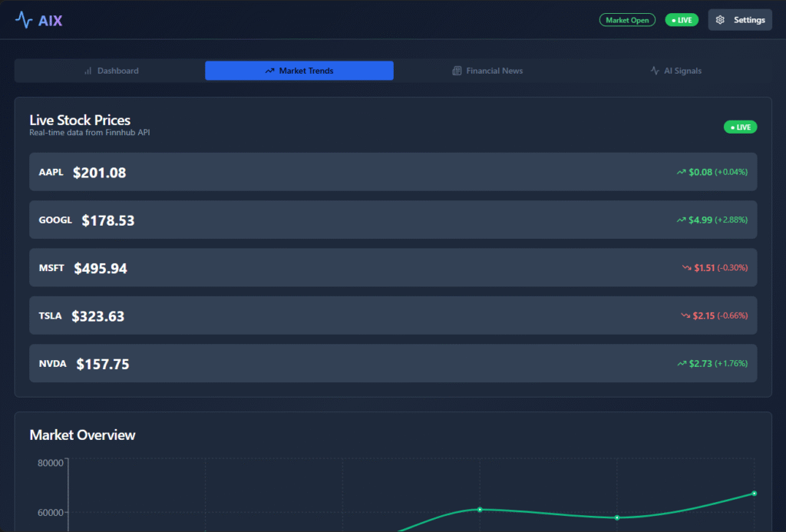Select the GOOGL ticker label

pyautogui.click(x=55, y=220)
